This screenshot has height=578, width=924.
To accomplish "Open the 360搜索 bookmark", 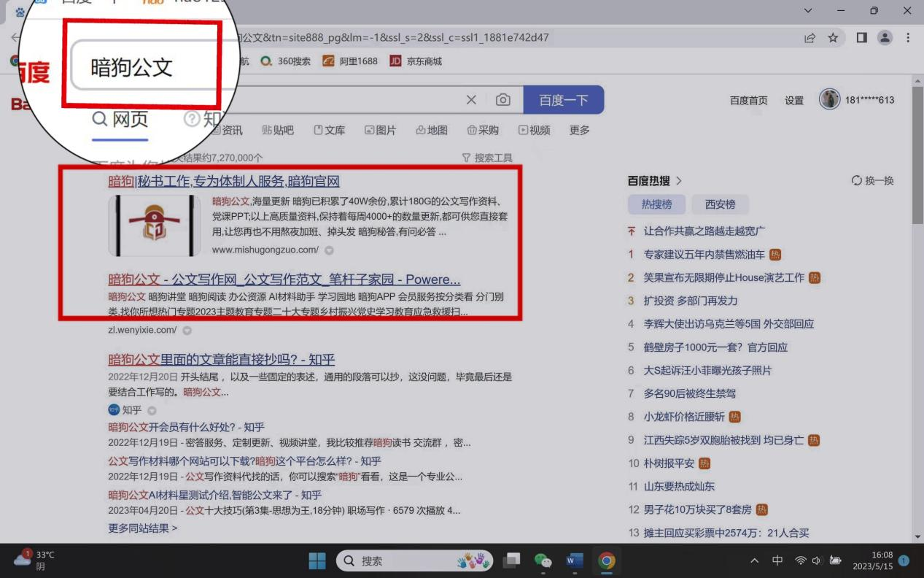I will [x=285, y=61].
